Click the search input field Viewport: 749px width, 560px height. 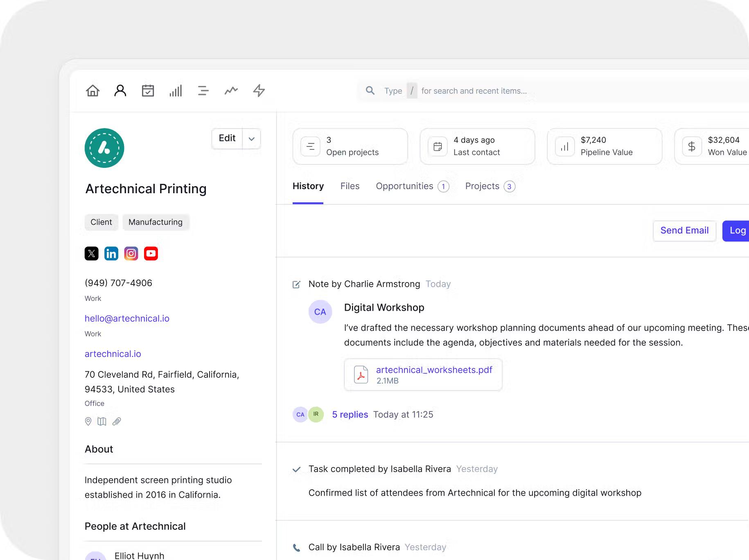[553, 91]
